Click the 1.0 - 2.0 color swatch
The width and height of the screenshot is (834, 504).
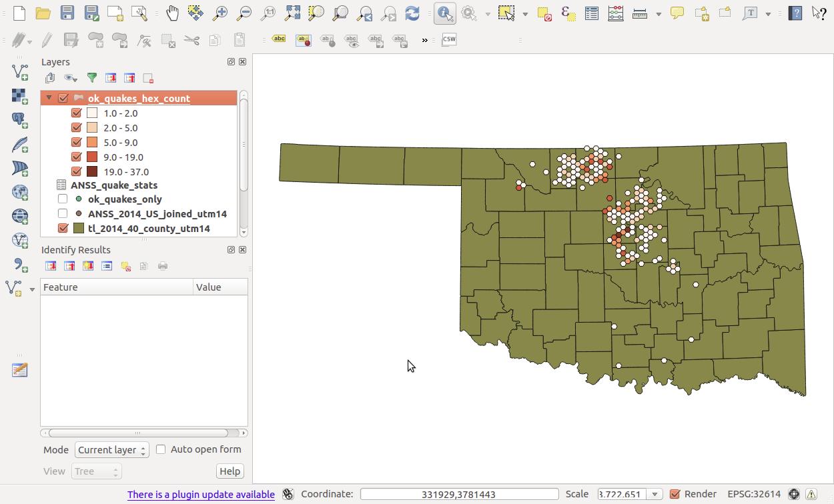click(x=92, y=113)
